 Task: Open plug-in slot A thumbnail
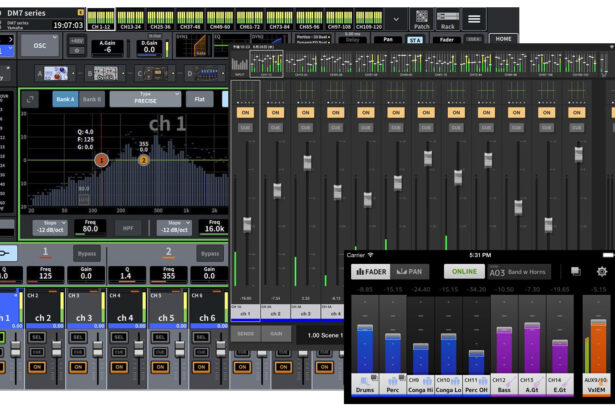pos(56,73)
